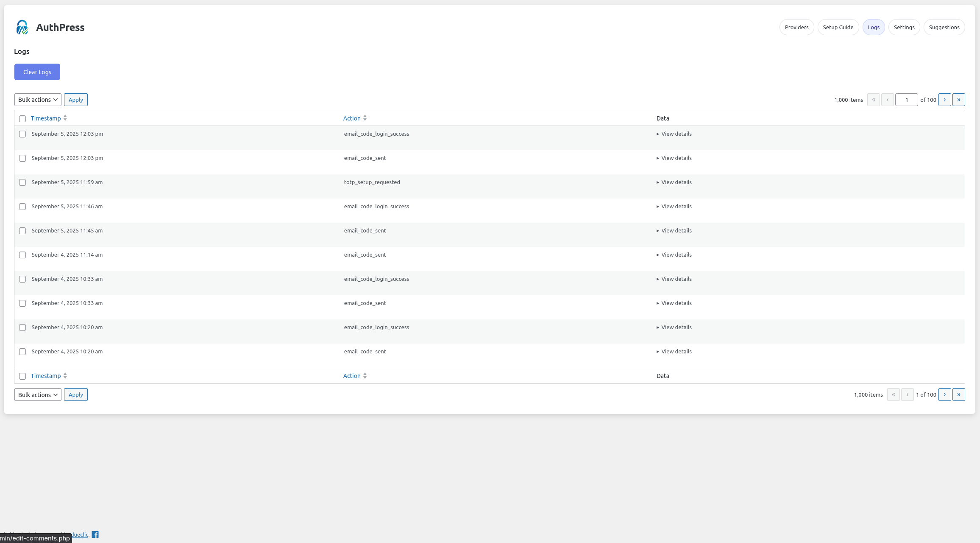Go to the last page using double-arrow icon
980x543 pixels.
(x=958, y=99)
